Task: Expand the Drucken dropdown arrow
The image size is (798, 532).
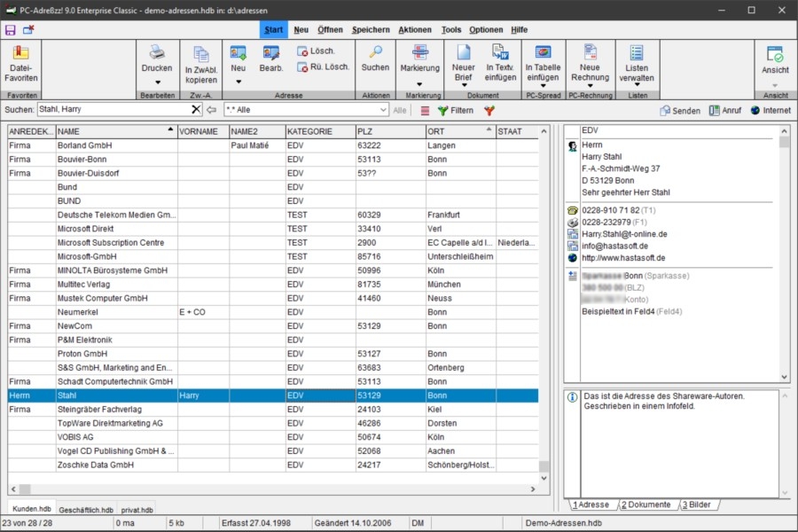Action: click(x=158, y=82)
